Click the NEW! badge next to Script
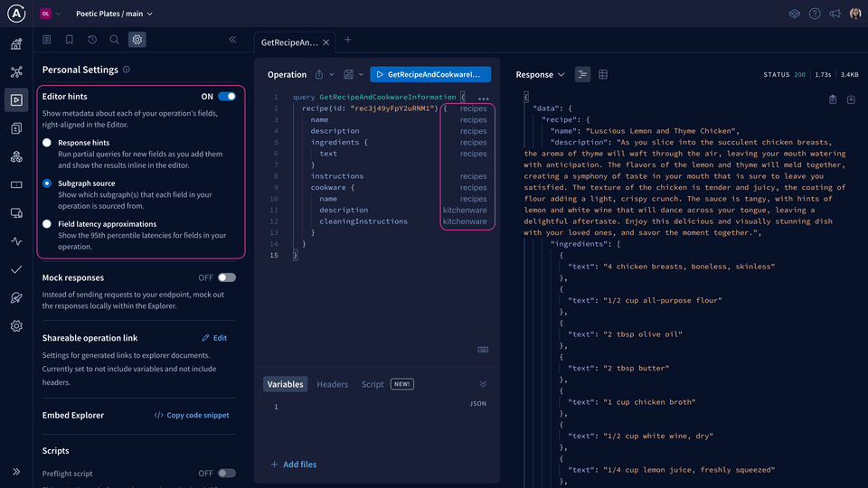This screenshot has width=868, height=488. tap(401, 384)
